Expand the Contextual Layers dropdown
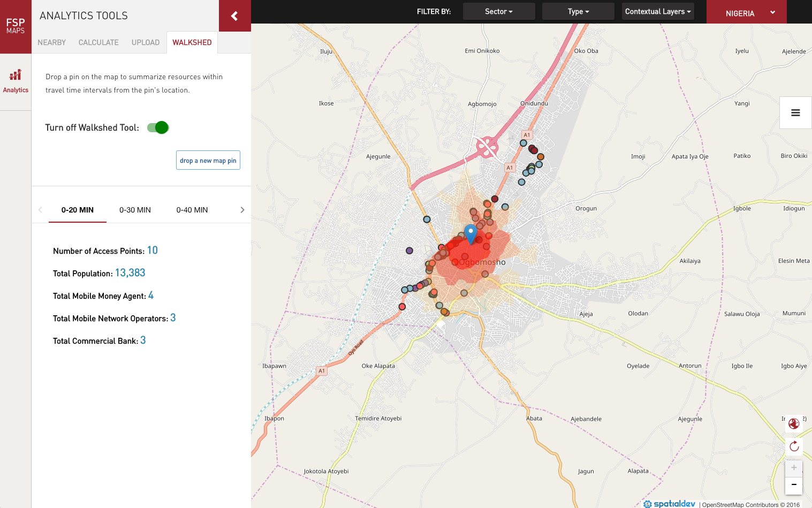812x508 pixels. tap(658, 11)
